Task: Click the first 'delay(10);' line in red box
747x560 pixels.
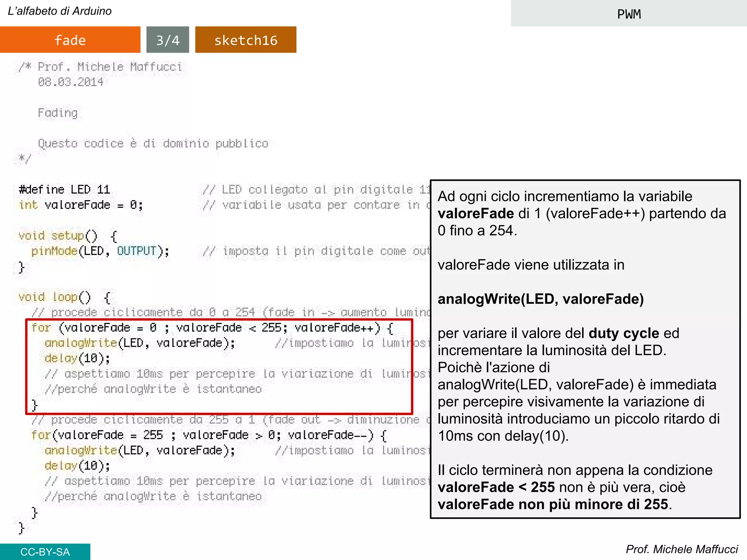Action: [77, 358]
